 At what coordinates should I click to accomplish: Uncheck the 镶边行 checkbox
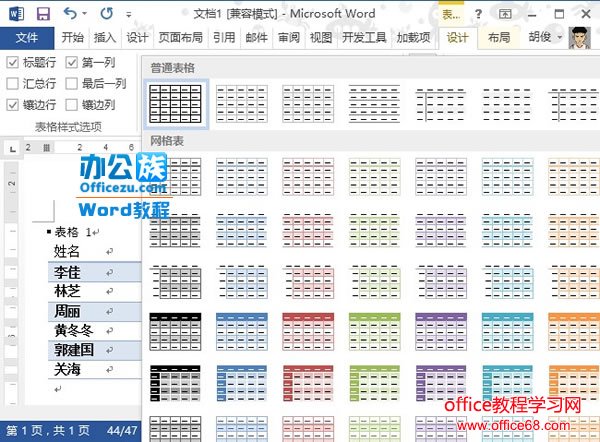coord(13,104)
